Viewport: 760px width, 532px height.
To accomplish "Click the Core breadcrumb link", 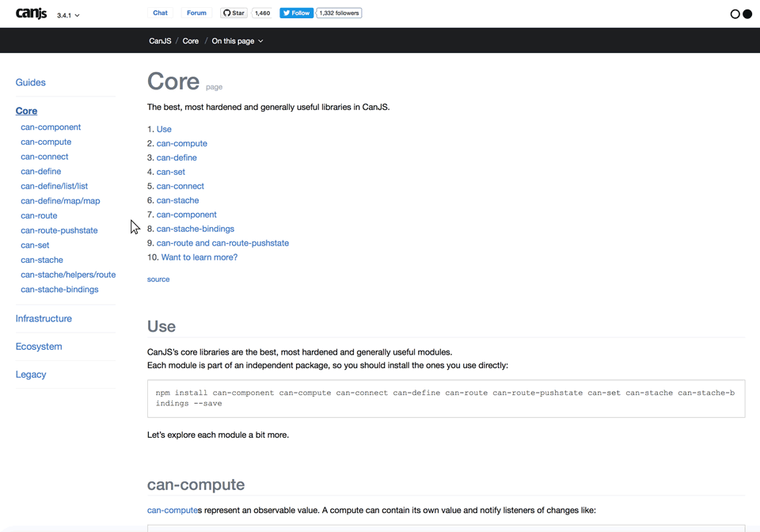I will click(x=190, y=40).
